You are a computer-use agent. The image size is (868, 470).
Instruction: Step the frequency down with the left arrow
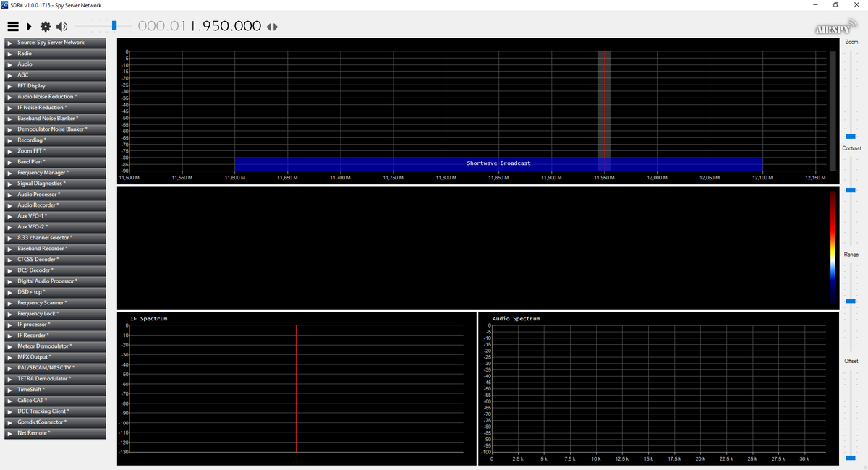tap(267, 25)
